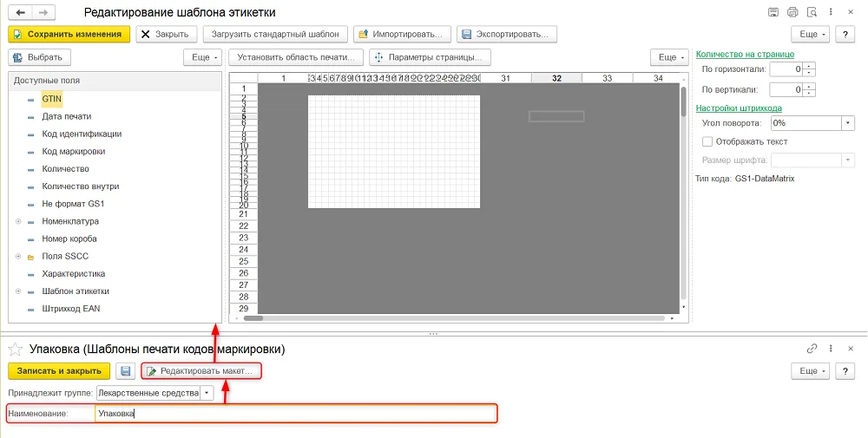
Task: Click Редактировать макет... button
Action: [201, 371]
